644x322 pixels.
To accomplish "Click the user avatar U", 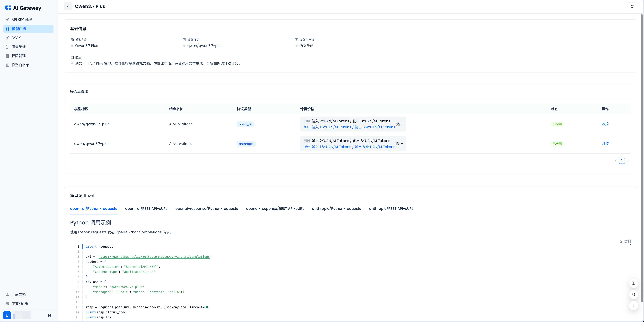I will pos(7,315).
